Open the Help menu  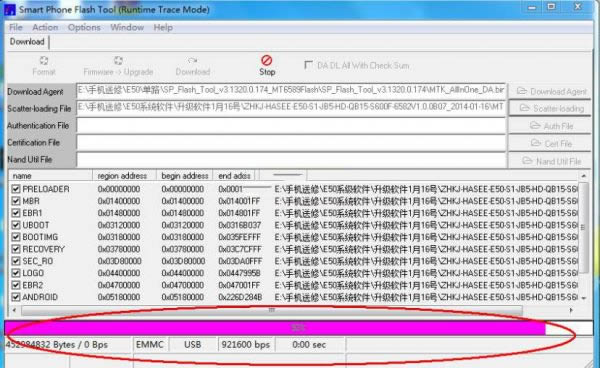163,28
